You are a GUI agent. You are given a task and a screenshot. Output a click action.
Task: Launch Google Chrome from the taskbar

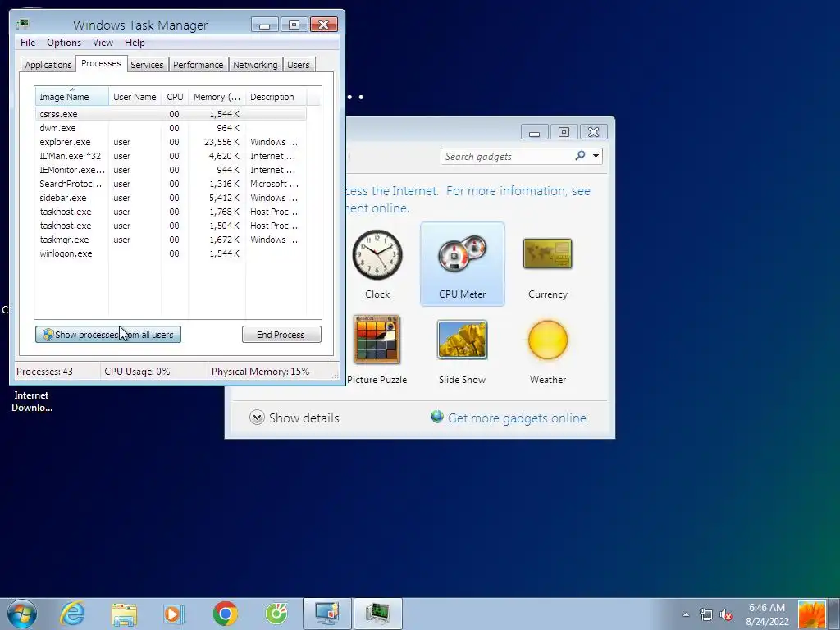click(225, 614)
